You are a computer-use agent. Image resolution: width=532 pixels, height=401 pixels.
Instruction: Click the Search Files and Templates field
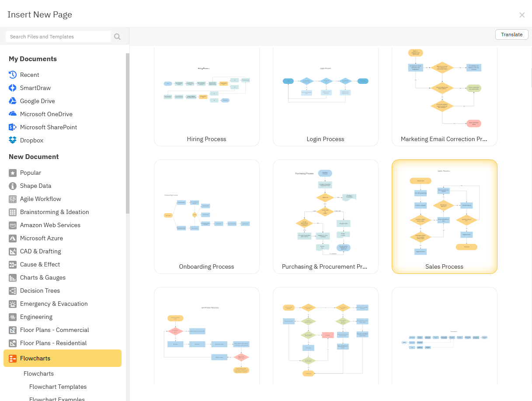click(x=59, y=37)
